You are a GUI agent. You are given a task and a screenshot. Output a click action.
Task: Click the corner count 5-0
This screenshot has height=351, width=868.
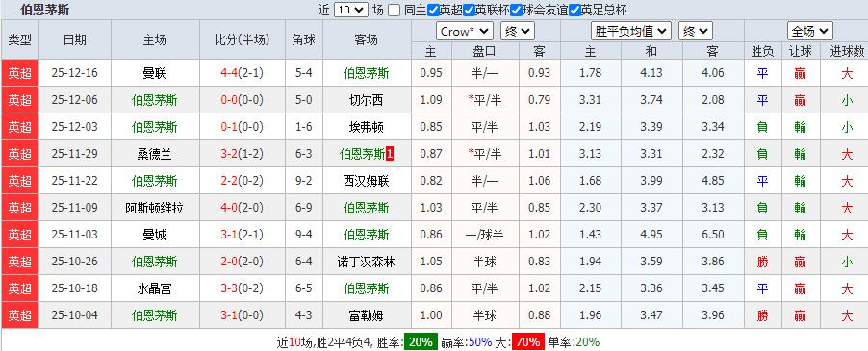(x=304, y=100)
